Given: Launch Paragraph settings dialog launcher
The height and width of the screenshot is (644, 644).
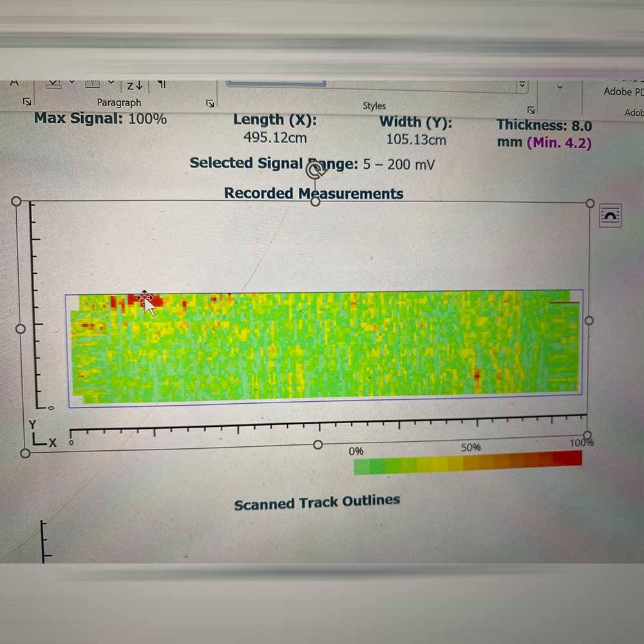Looking at the screenshot, I should tap(210, 103).
